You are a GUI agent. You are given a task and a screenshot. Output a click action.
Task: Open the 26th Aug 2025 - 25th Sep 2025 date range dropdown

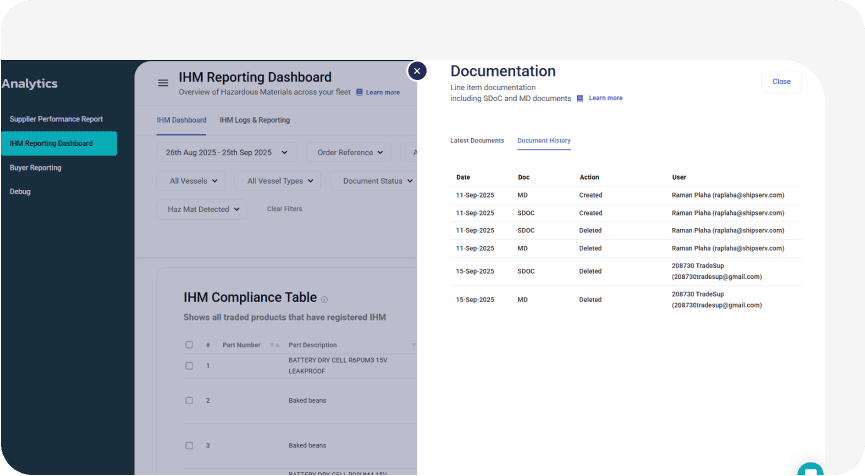point(227,152)
